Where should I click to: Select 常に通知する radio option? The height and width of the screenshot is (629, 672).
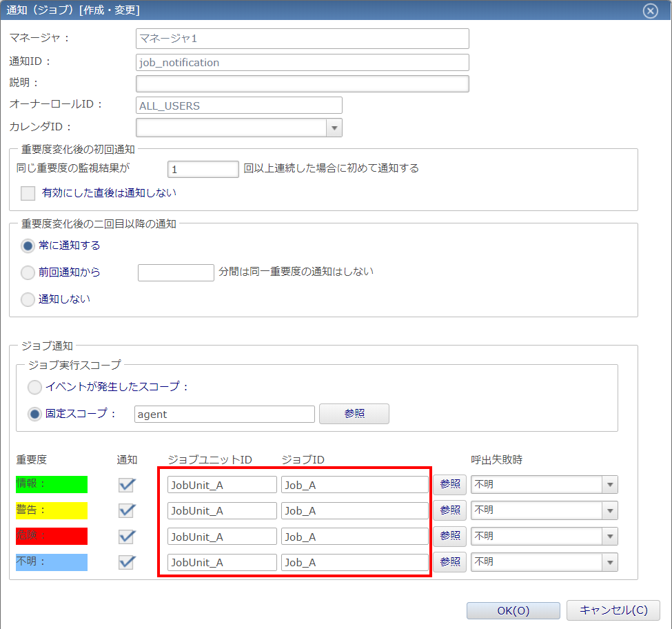pos(28,246)
